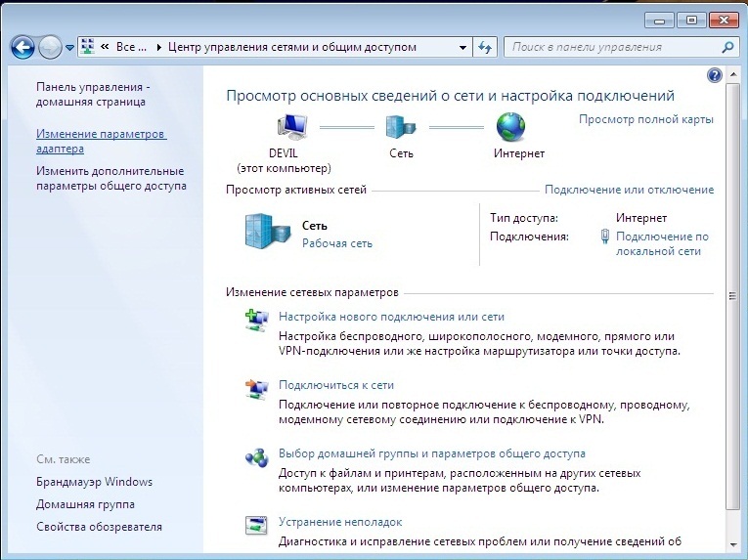Open the help question mark button

click(714, 75)
